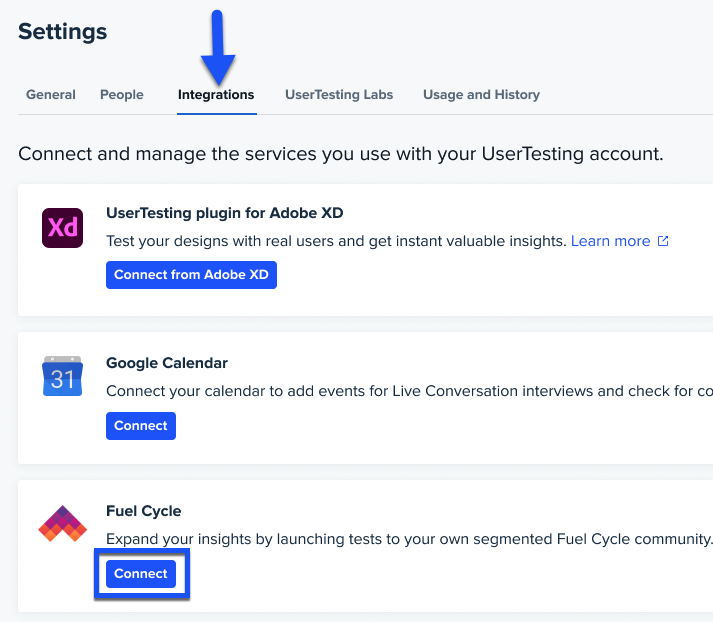Go to the Usage and History tab
The height and width of the screenshot is (622, 713).
(x=482, y=95)
